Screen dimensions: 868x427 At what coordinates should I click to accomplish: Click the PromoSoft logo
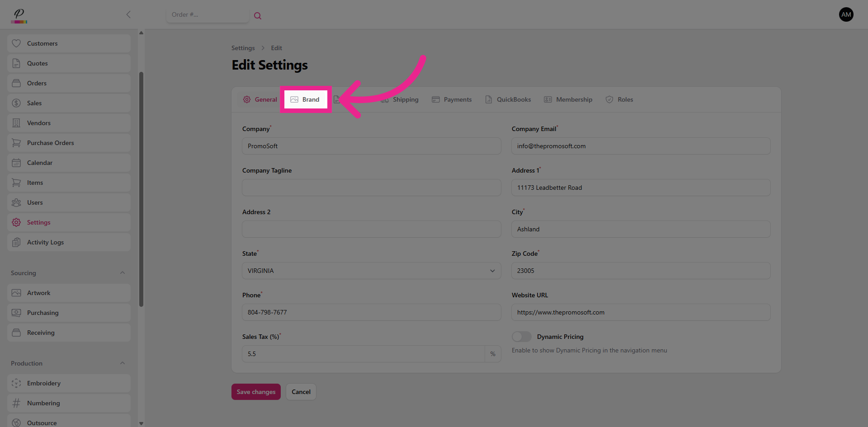(x=19, y=16)
